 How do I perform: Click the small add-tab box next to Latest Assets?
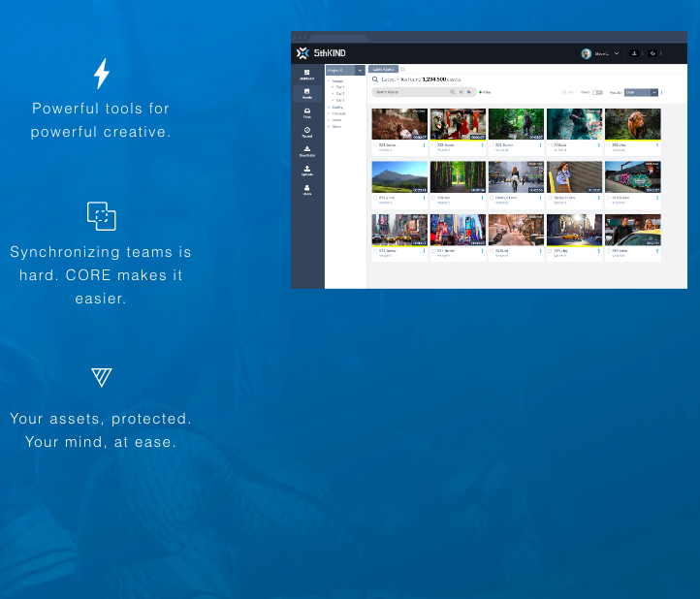[x=402, y=69]
